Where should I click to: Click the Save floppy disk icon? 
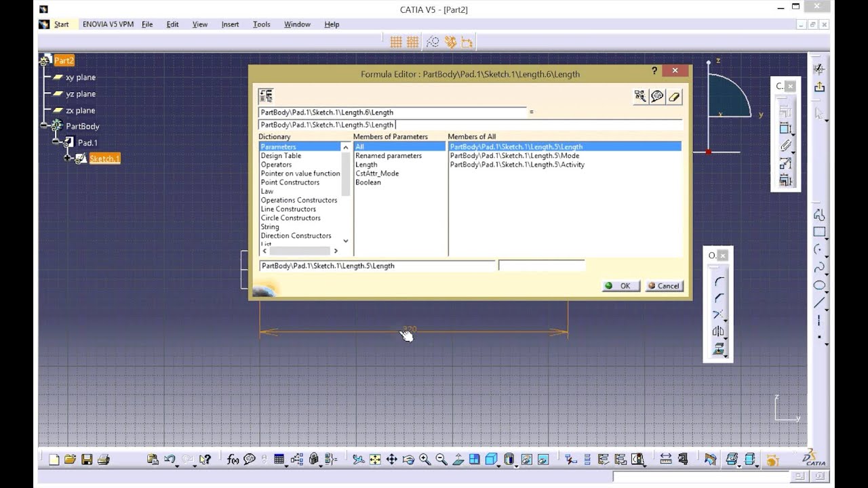pyautogui.click(x=87, y=460)
